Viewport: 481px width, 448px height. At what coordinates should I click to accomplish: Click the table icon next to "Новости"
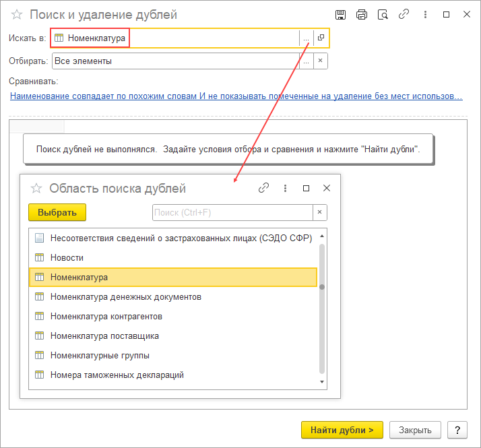click(39, 257)
